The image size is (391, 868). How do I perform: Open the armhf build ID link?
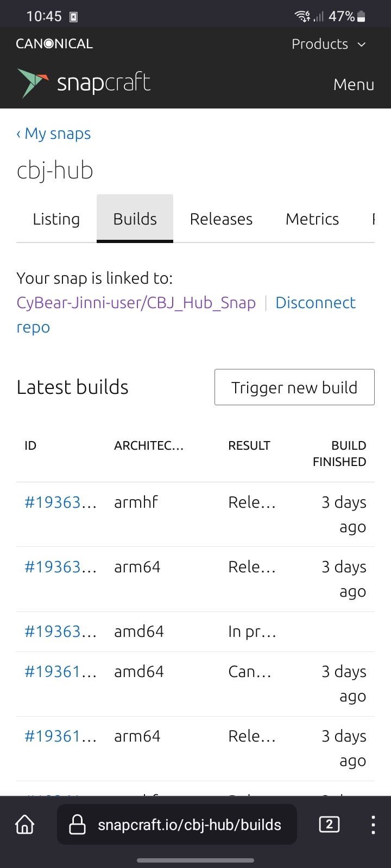pyautogui.click(x=60, y=502)
